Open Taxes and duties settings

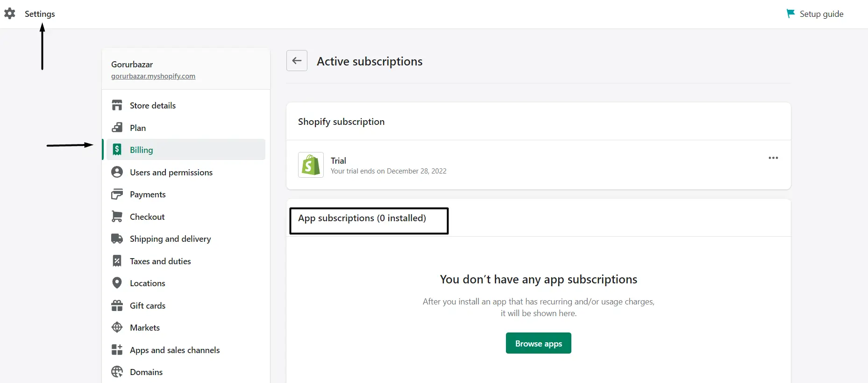coord(186,261)
